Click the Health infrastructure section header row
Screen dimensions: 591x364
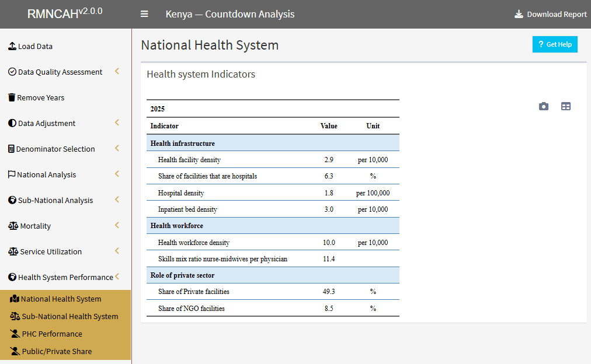pos(273,143)
